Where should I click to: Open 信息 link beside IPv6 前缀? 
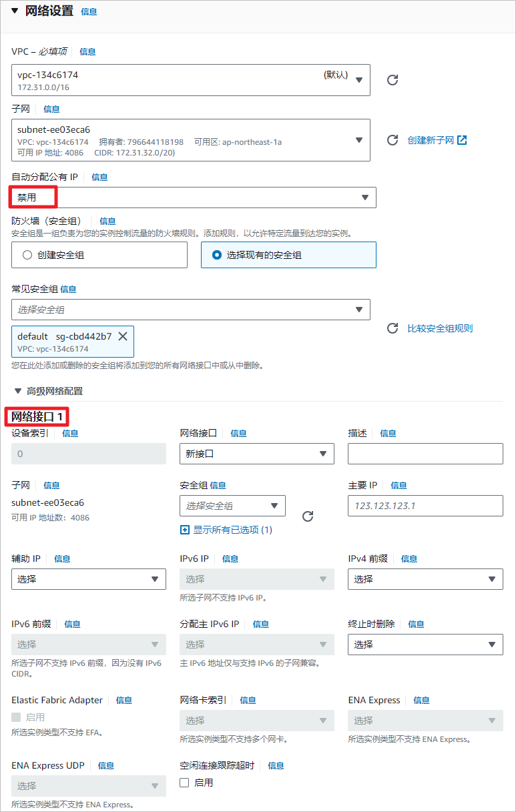pyautogui.click(x=72, y=624)
